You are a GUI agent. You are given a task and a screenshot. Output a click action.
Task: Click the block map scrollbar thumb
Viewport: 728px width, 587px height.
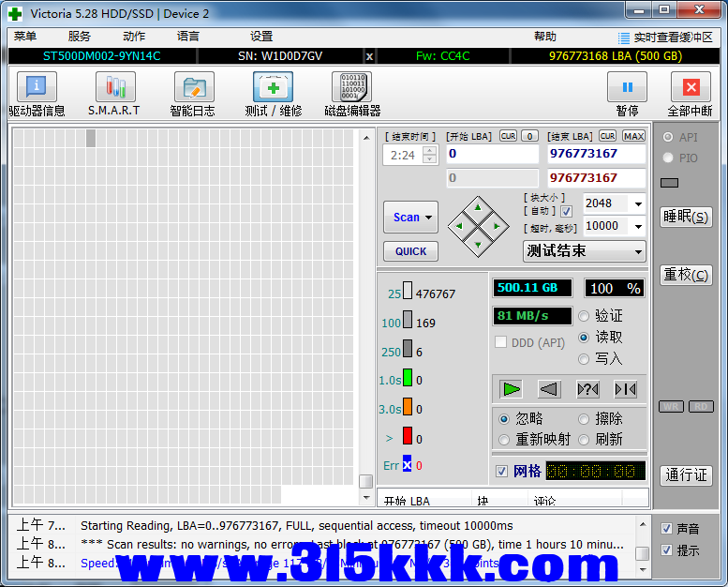(x=365, y=481)
